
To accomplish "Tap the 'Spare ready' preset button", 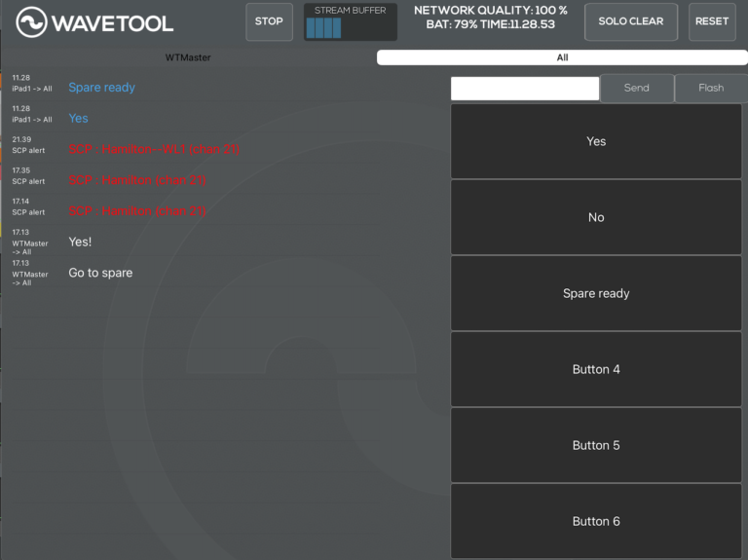I will tap(596, 293).
